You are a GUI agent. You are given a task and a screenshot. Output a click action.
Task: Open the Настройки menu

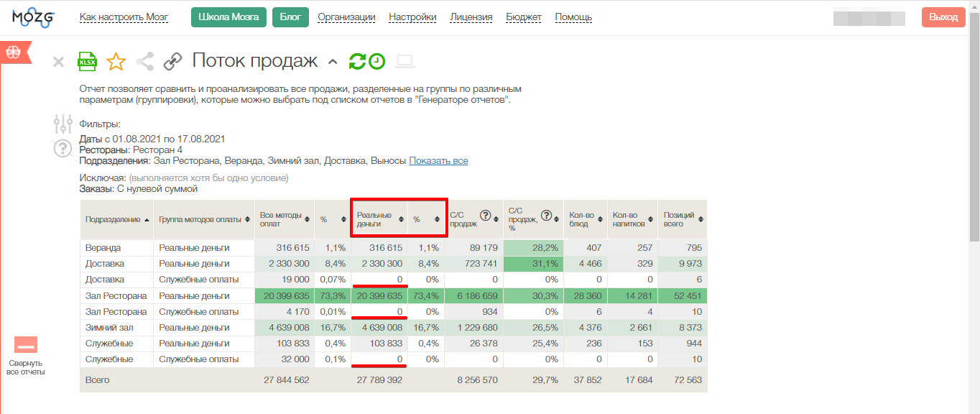tap(412, 17)
